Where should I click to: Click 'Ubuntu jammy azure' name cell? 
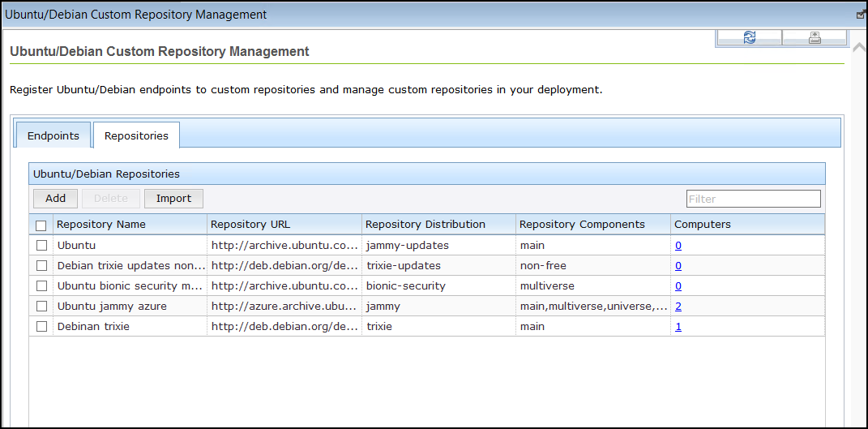pyautogui.click(x=130, y=306)
